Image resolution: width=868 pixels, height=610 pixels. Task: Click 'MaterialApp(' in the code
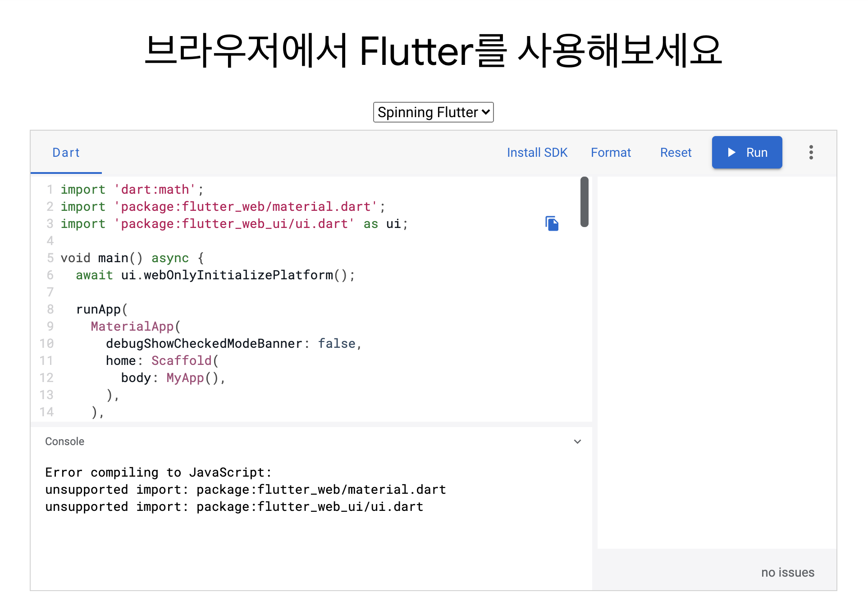tap(136, 327)
